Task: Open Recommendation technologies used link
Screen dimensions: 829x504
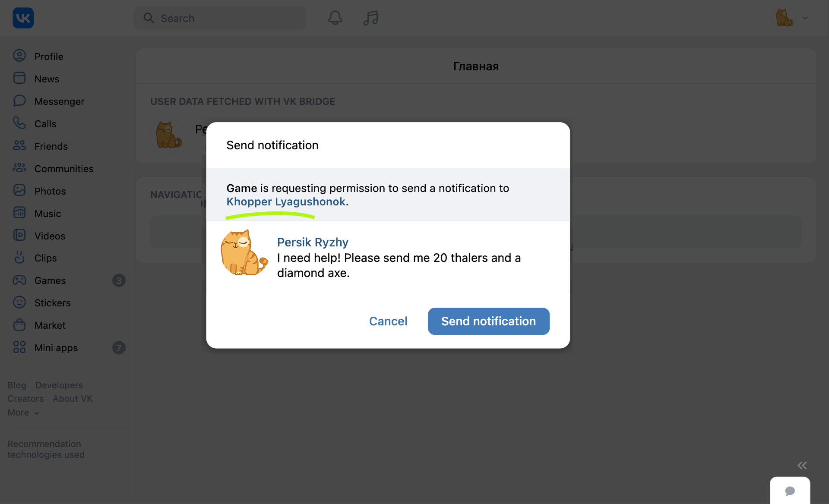Action: tap(46, 449)
